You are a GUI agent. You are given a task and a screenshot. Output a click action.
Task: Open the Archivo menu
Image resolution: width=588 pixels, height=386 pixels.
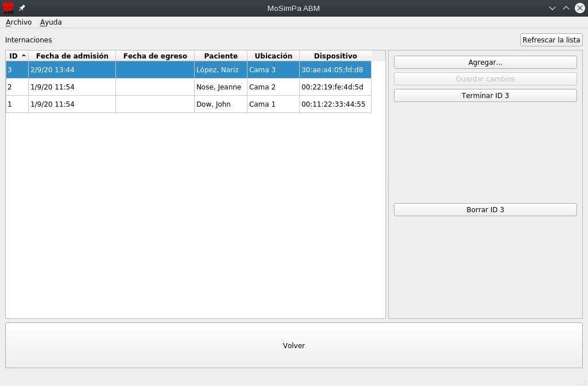18,22
